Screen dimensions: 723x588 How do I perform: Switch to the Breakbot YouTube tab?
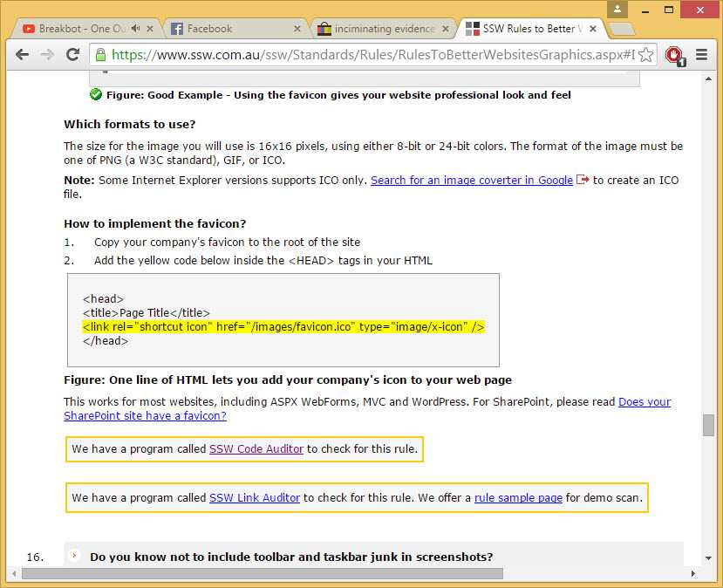coord(87,29)
